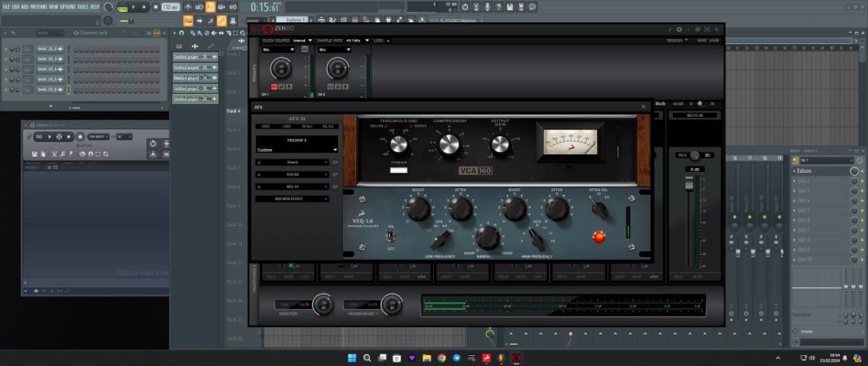Remove the VEQ-1A effect with its X
The width and height of the screenshot is (868, 366).
[259, 187]
